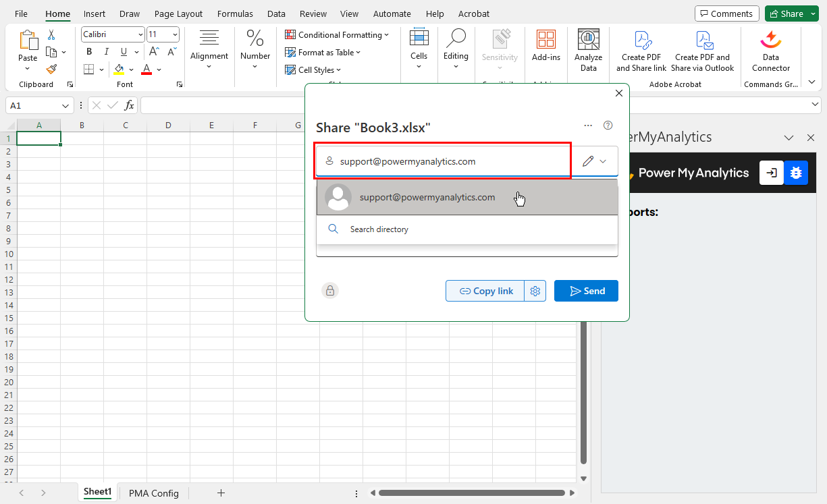
Task: Open link settings gear in Share dialog
Action: [535, 291]
